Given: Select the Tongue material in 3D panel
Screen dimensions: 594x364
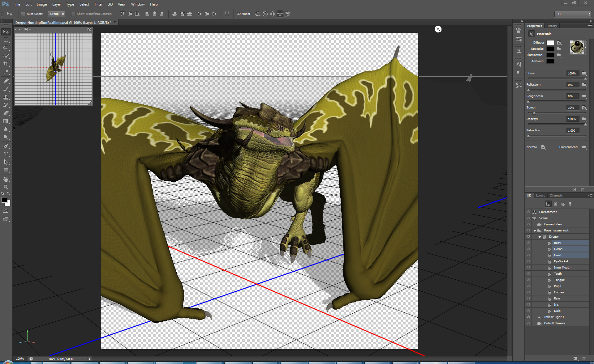Looking at the screenshot, I should click(559, 280).
